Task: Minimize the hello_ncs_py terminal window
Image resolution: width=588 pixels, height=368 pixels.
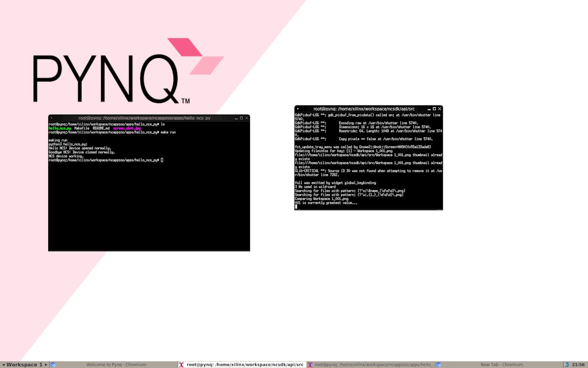Action: (236, 118)
